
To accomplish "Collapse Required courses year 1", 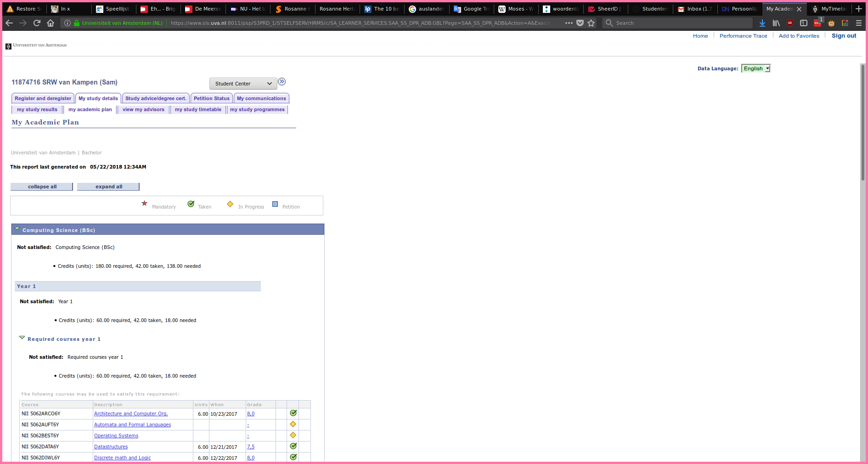I will click(x=22, y=338).
